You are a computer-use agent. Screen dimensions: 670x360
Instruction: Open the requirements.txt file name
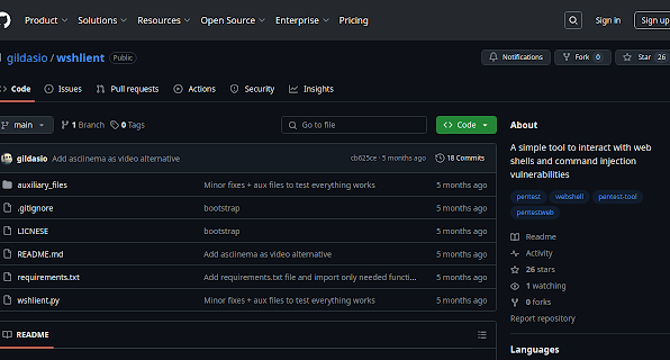pos(48,277)
